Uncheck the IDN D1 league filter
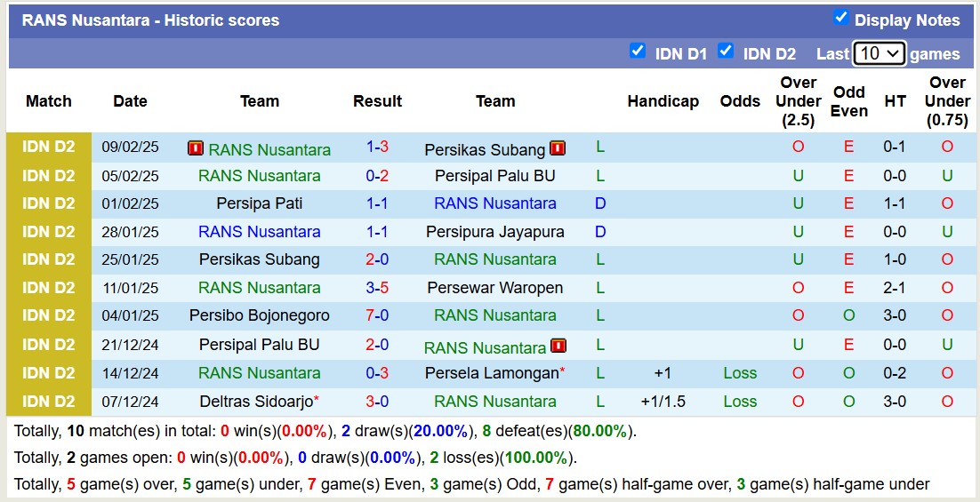The height and width of the screenshot is (502, 980). (637, 52)
